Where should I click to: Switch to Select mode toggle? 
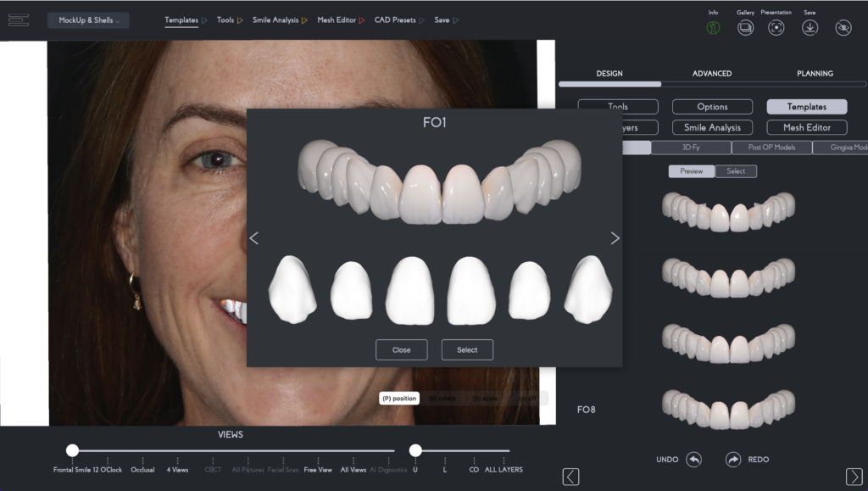pyautogui.click(x=736, y=171)
